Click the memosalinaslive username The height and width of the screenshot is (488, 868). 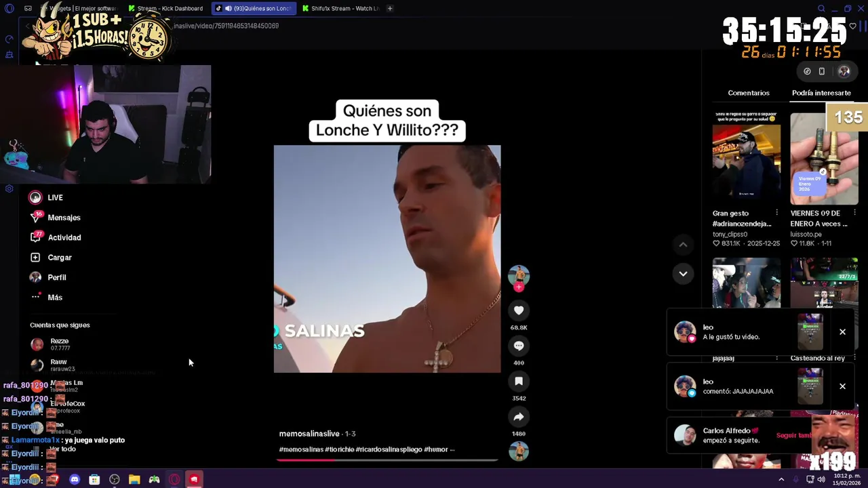(309, 434)
